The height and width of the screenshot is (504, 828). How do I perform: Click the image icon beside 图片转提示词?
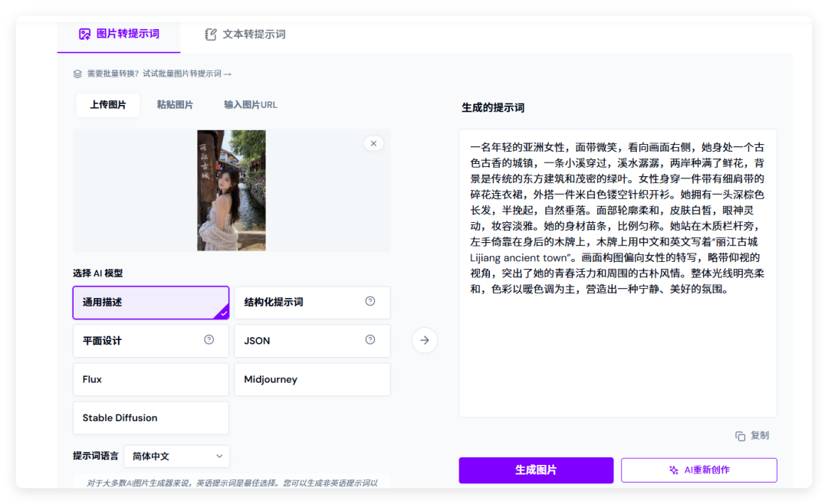(84, 34)
